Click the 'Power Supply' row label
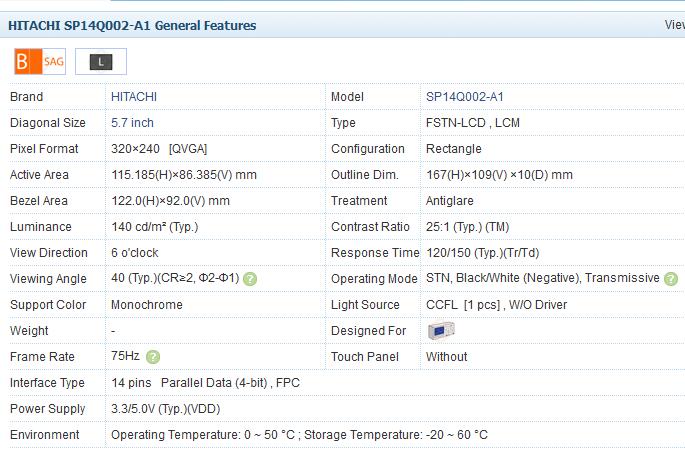Viewport: 685px width, 456px height. [47, 409]
